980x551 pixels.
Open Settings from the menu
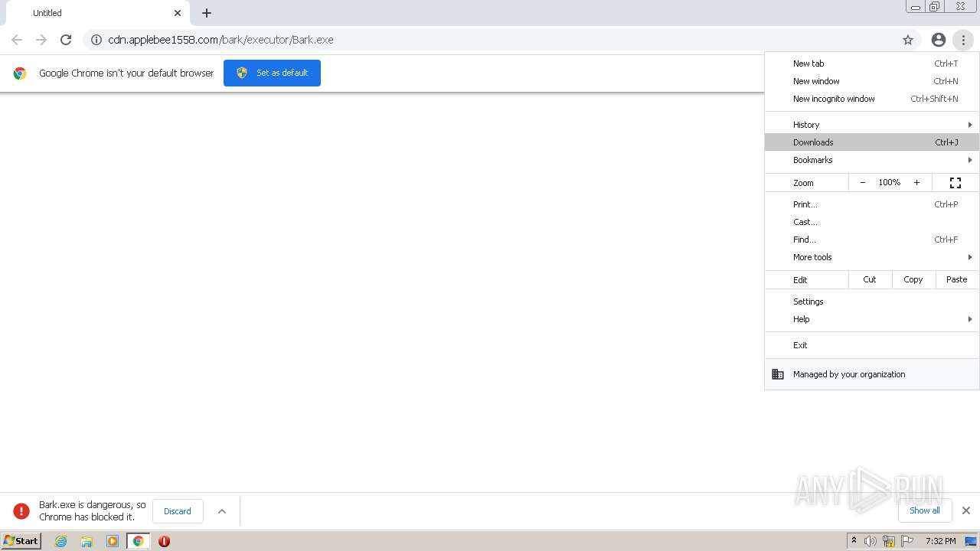872,302
